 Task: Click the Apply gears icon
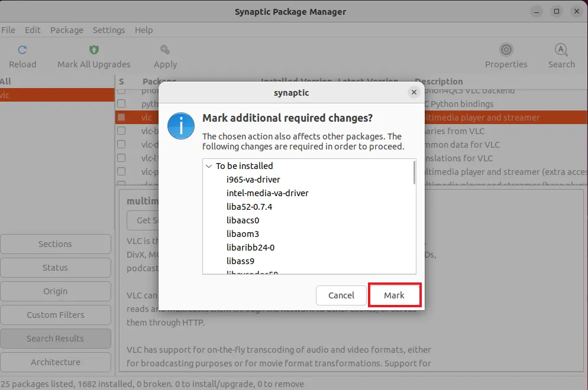click(x=165, y=50)
